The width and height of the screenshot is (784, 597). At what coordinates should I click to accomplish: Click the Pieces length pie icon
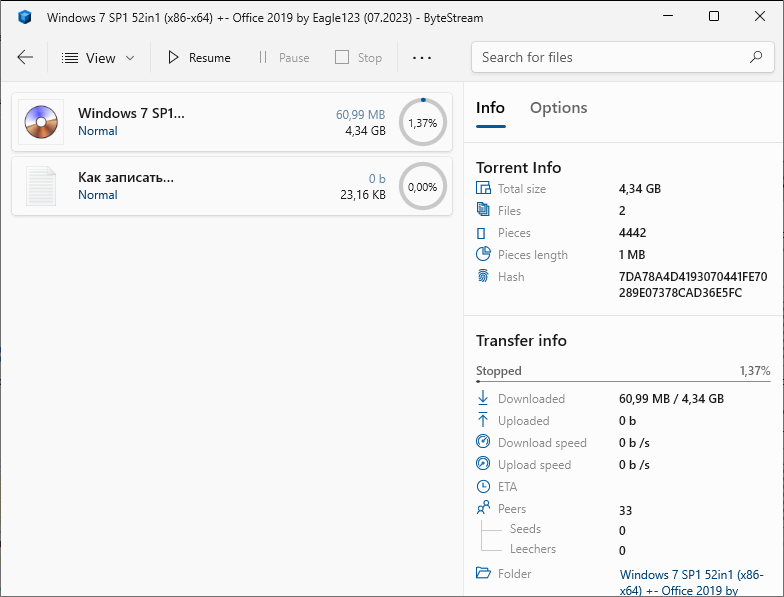(x=483, y=254)
